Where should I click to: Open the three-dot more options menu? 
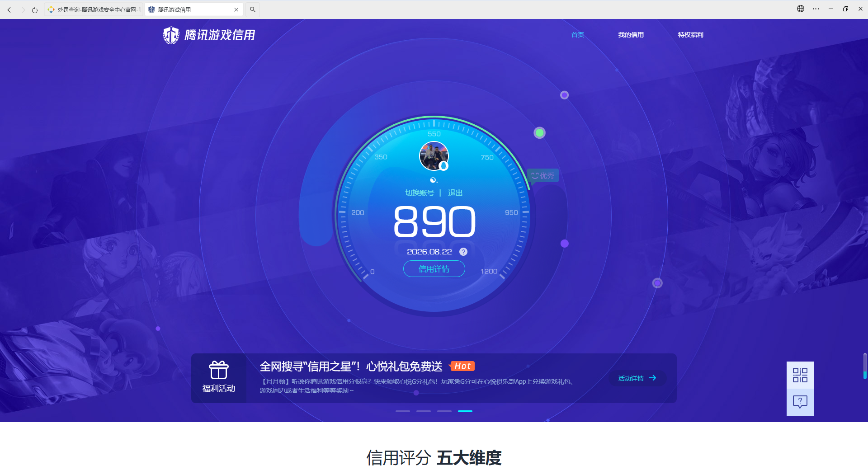tap(816, 9)
